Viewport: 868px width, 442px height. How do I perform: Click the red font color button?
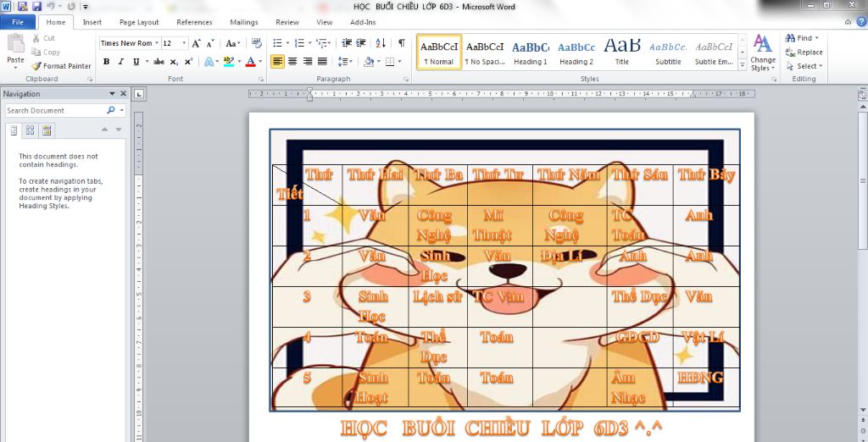tap(251, 62)
